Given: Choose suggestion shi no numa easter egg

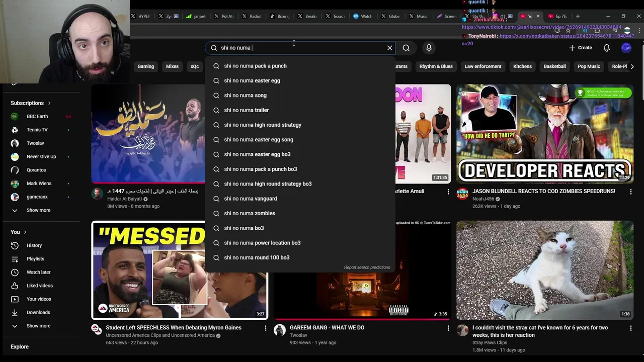Looking at the screenshot, I should (300, 80).
